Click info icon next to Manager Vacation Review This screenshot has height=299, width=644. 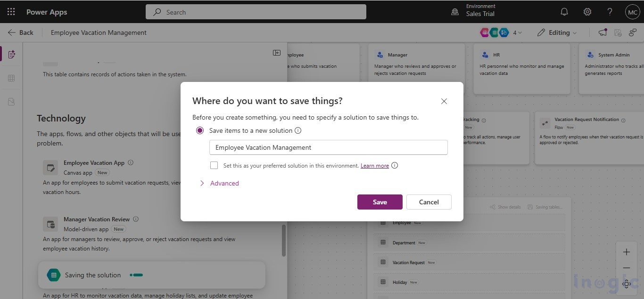coord(136,219)
